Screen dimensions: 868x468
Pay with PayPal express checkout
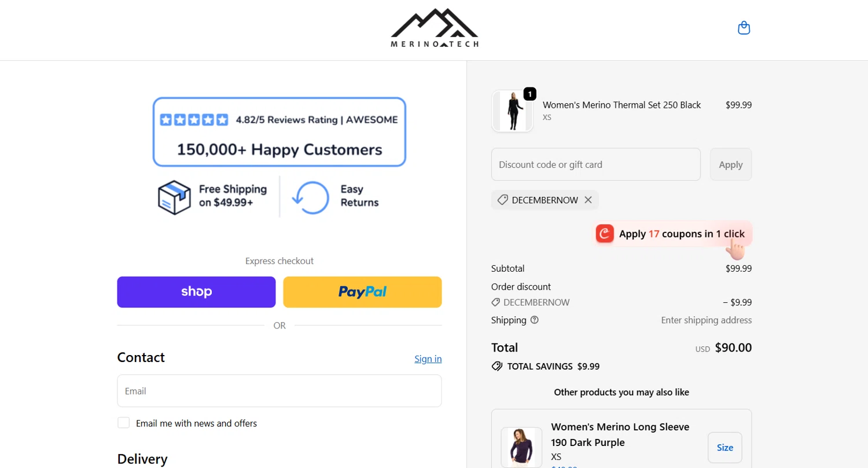click(362, 292)
